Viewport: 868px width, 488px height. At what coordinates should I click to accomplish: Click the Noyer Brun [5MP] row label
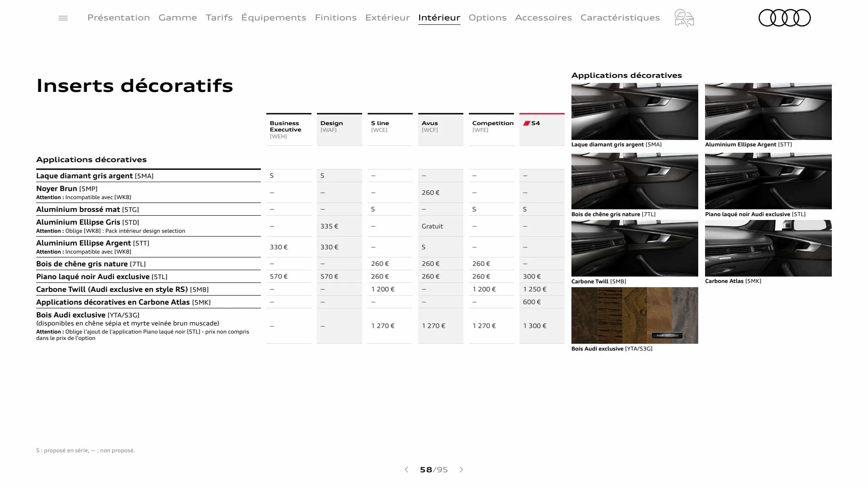point(67,188)
